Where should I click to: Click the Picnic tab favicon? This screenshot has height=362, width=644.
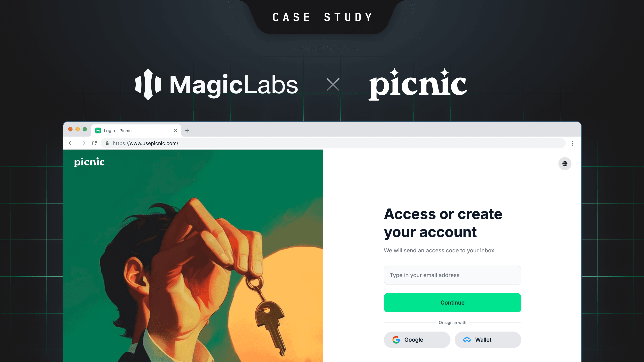[x=98, y=130]
